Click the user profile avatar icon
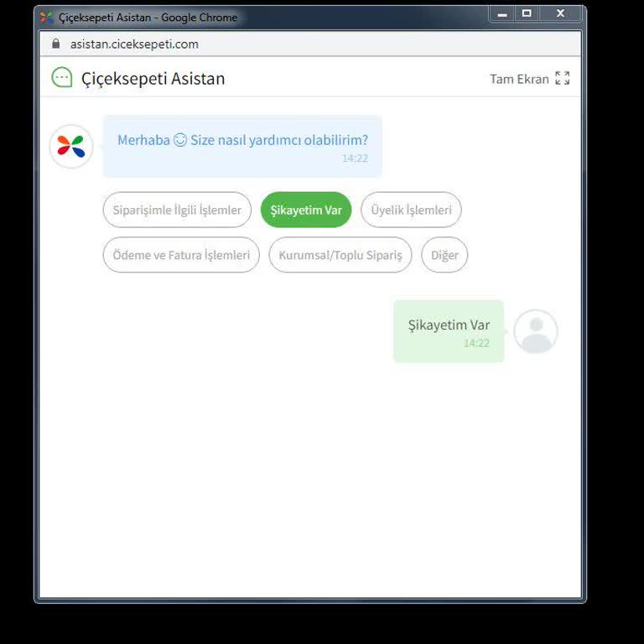The image size is (644, 644). [x=536, y=331]
